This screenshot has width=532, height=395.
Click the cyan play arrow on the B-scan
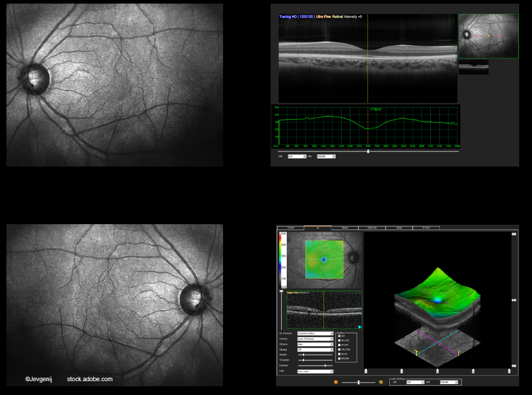(x=360, y=327)
